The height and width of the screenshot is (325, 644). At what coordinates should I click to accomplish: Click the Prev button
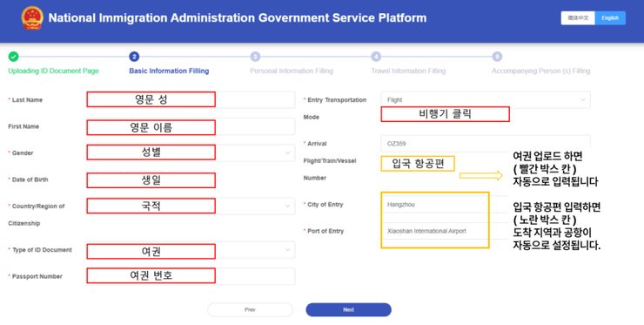pyautogui.click(x=250, y=310)
